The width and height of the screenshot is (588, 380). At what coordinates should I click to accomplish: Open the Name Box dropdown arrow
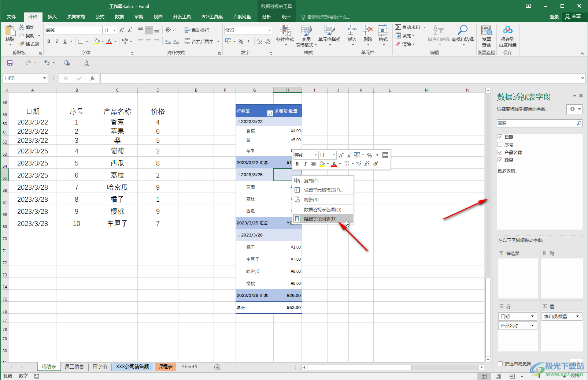[x=44, y=78]
